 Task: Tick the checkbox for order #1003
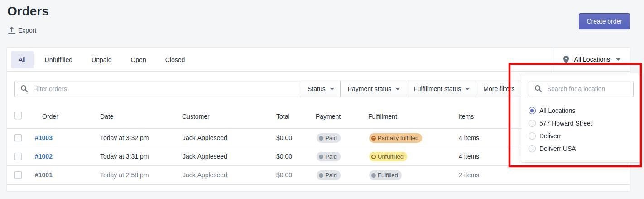18,138
